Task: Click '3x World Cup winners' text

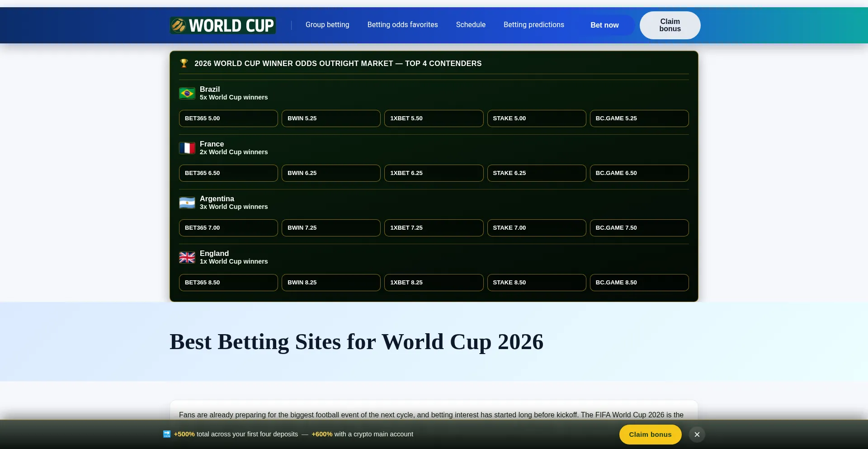Action: pos(234,207)
